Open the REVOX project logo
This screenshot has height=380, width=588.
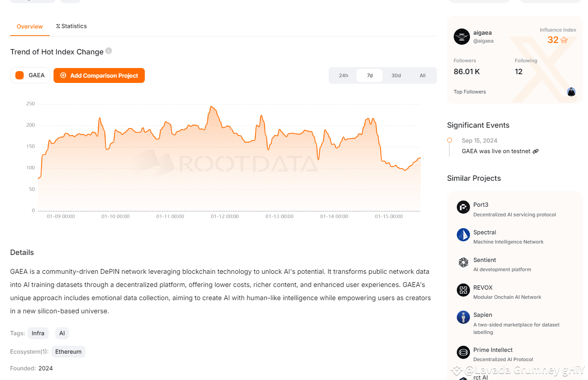point(463,290)
